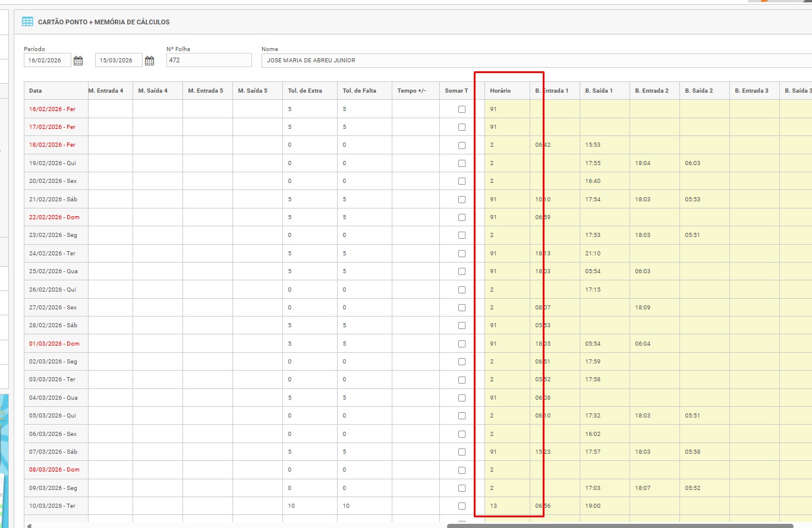Toggle Somar T checkbox for 22/02/2026 - Dom
This screenshot has height=528, width=812.
(462, 217)
